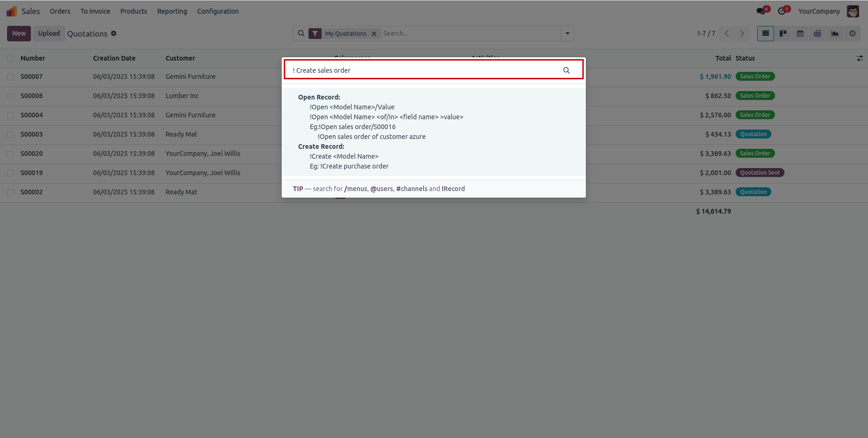Image resolution: width=868 pixels, height=438 pixels.
Task: Go to next page chevron
Action: click(x=742, y=33)
